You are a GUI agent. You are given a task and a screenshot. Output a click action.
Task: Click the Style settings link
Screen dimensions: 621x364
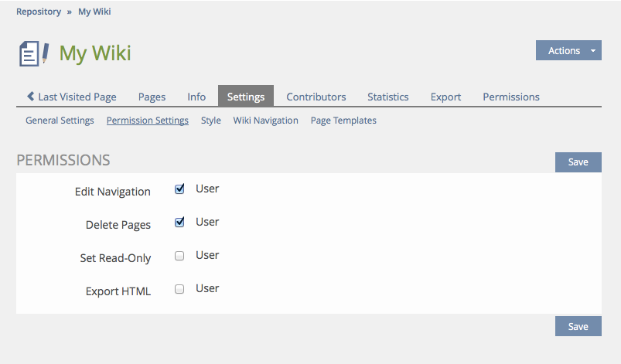[x=210, y=121]
